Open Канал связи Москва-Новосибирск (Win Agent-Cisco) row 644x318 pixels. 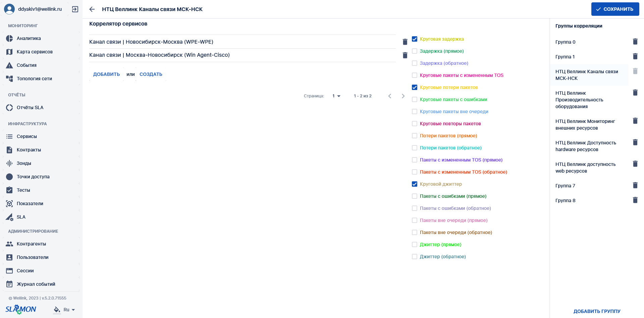tap(242, 55)
